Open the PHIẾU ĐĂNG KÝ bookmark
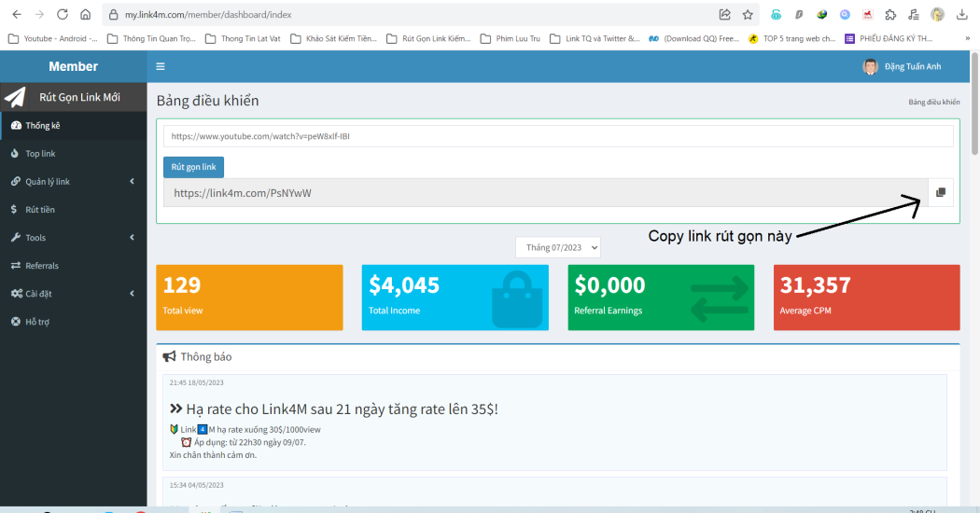980x513 pixels. pos(889,39)
